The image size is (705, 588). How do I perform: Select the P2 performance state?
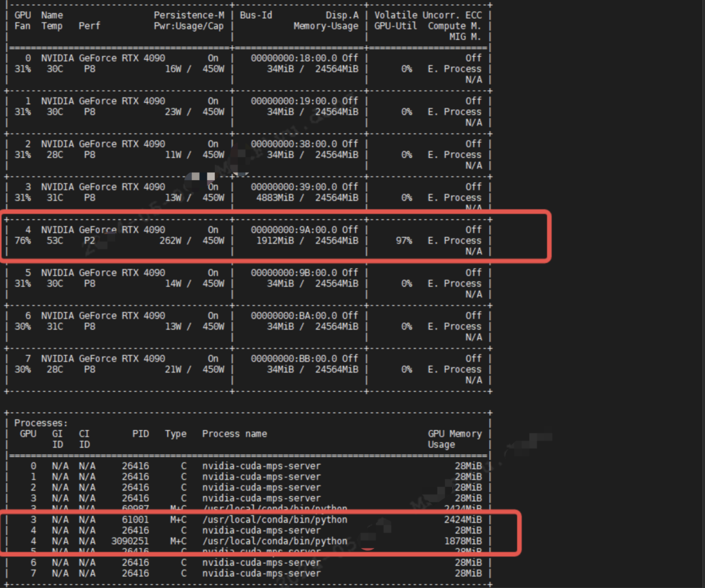pyautogui.click(x=89, y=241)
